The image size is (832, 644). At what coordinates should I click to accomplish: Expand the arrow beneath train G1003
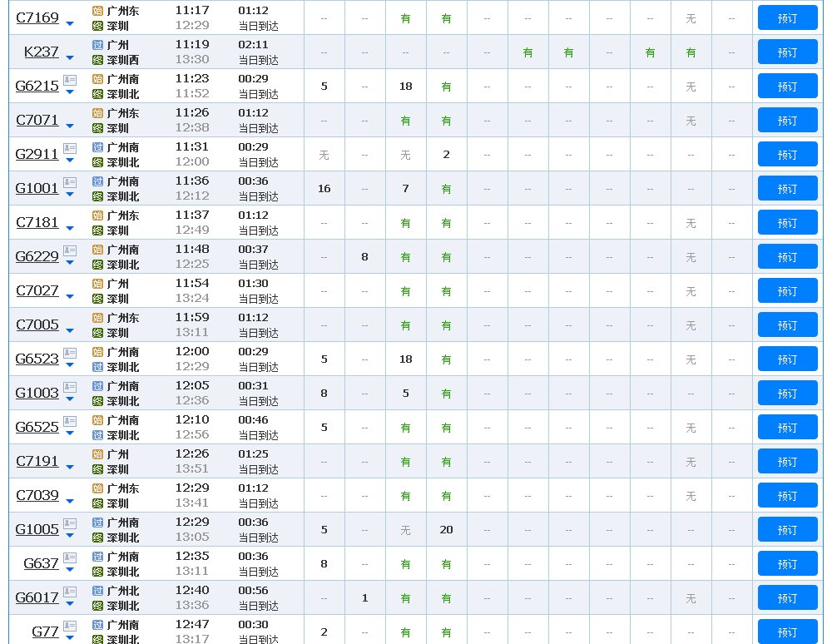click(x=70, y=399)
